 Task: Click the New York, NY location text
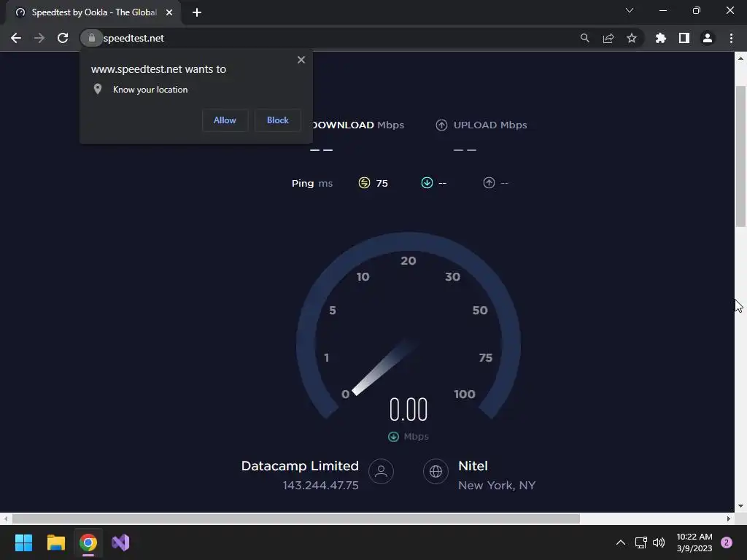pyautogui.click(x=497, y=485)
